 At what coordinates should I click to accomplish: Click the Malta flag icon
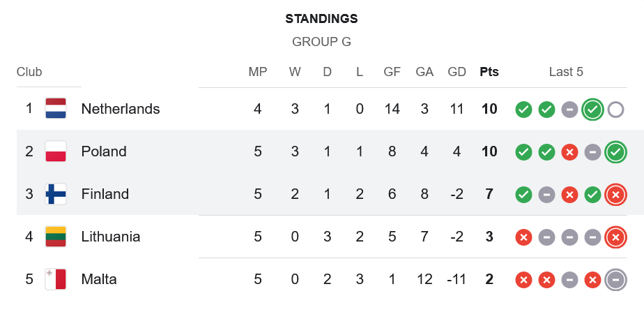click(x=56, y=279)
